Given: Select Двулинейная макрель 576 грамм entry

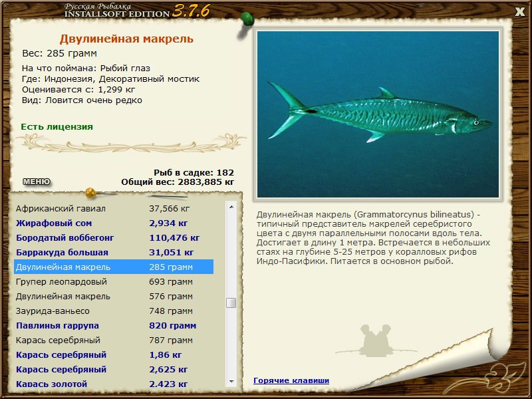Looking at the screenshot, I should [x=114, y=296].
